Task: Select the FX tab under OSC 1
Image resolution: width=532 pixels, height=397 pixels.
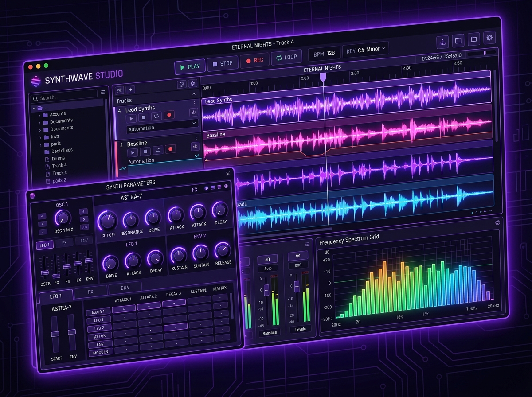Action: pos(64,243)
